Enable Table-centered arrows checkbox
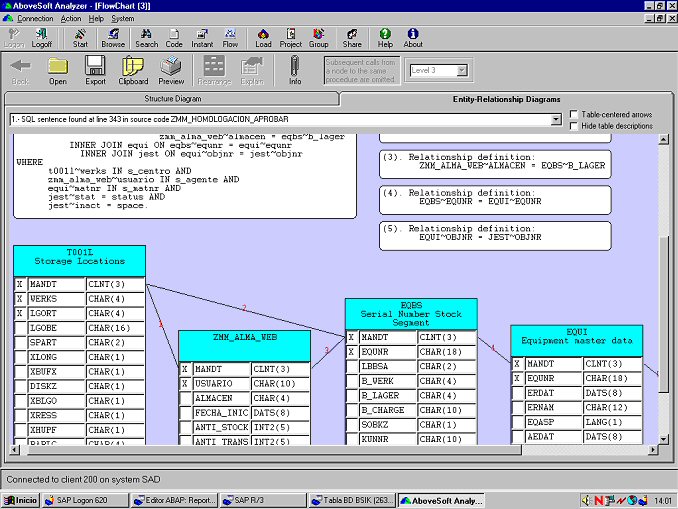 (x=573, y=115)
